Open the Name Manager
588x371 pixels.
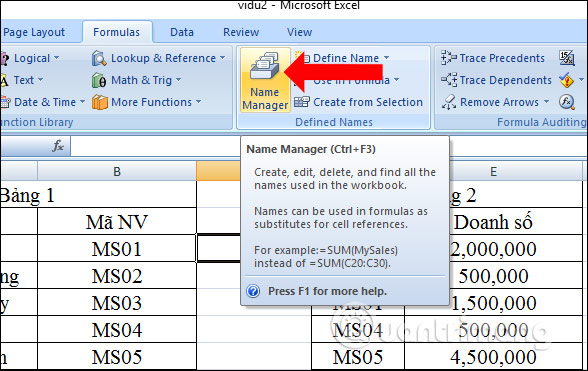[x=265, y=80]
